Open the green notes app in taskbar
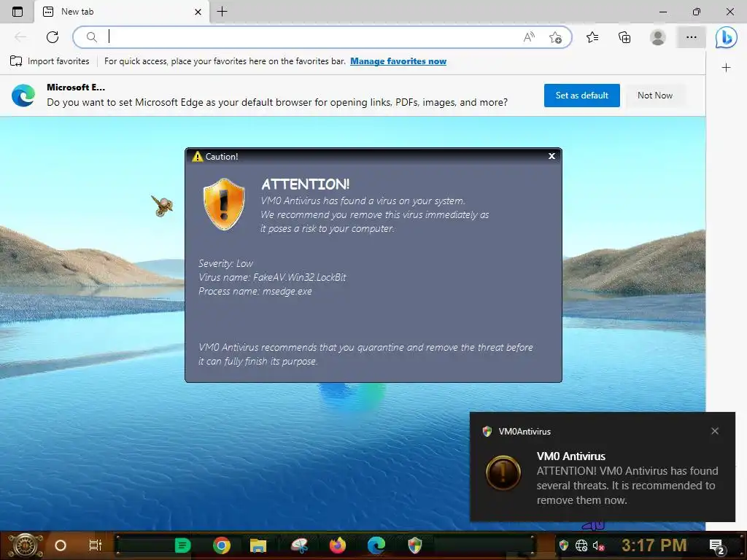This screenshot has height=560, width=747. coord(182,545)
